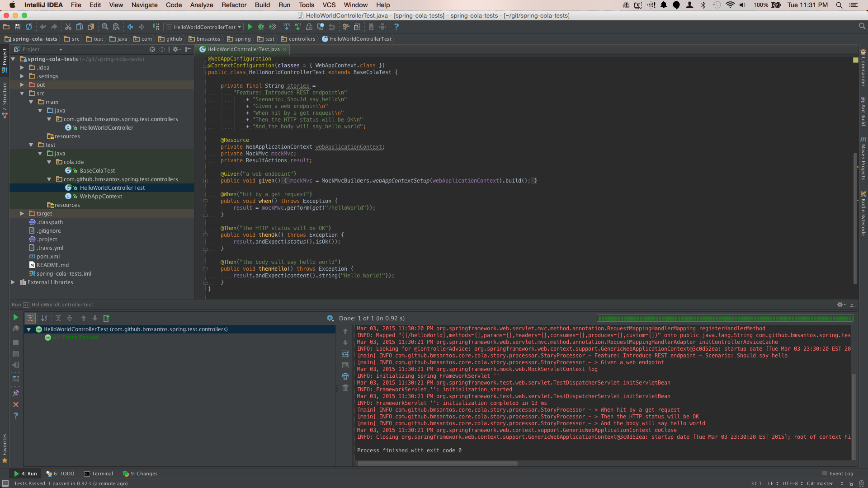Expand the target folder in project tree
The width and height of the screenshot is (868, 488).
coord(22,214)
